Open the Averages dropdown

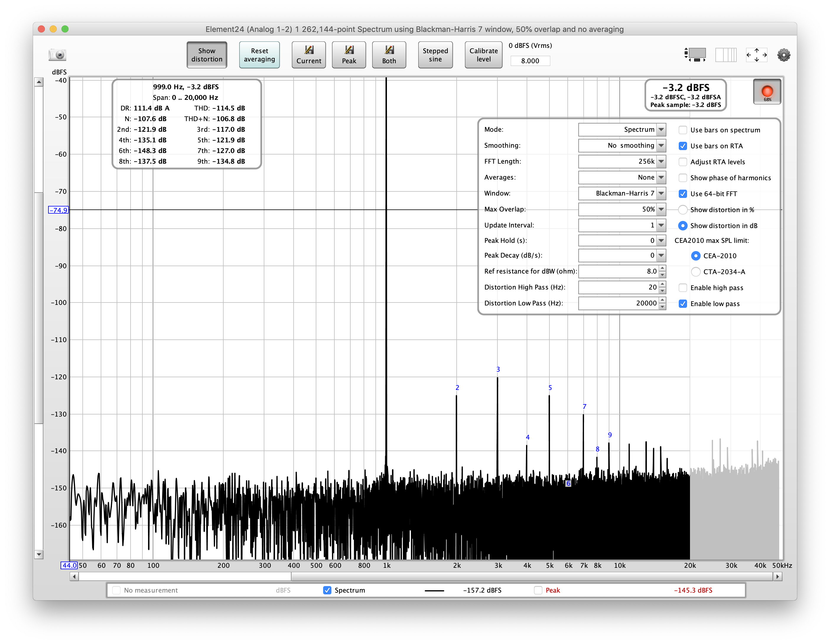pos(622,178)
